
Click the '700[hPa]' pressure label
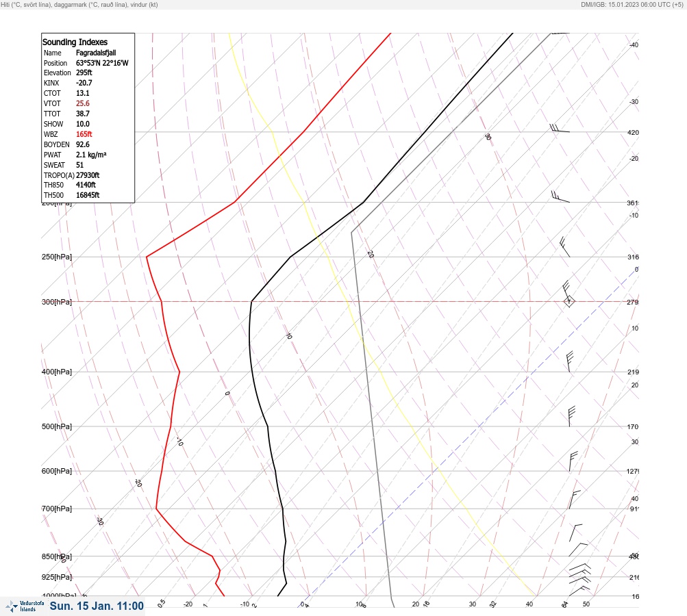(57, 509)
